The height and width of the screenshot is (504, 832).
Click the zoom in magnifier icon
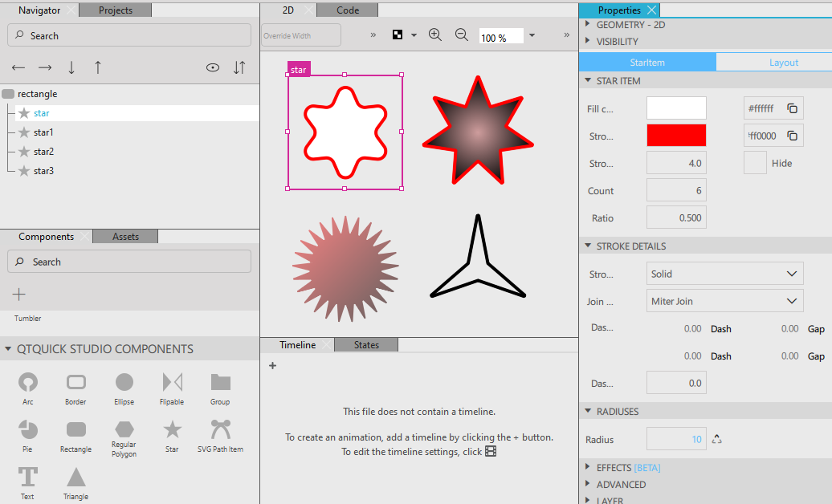pyautogui.click(x=435, y=35)
